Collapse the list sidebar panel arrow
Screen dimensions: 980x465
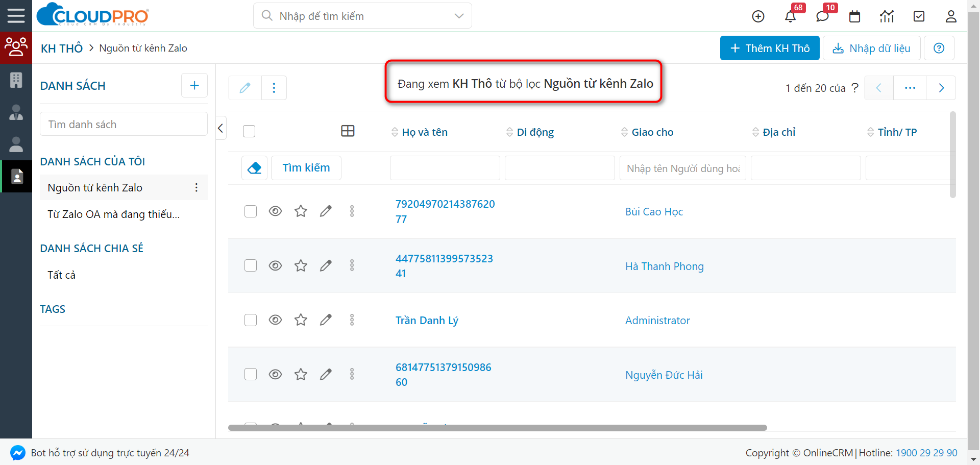220,128
